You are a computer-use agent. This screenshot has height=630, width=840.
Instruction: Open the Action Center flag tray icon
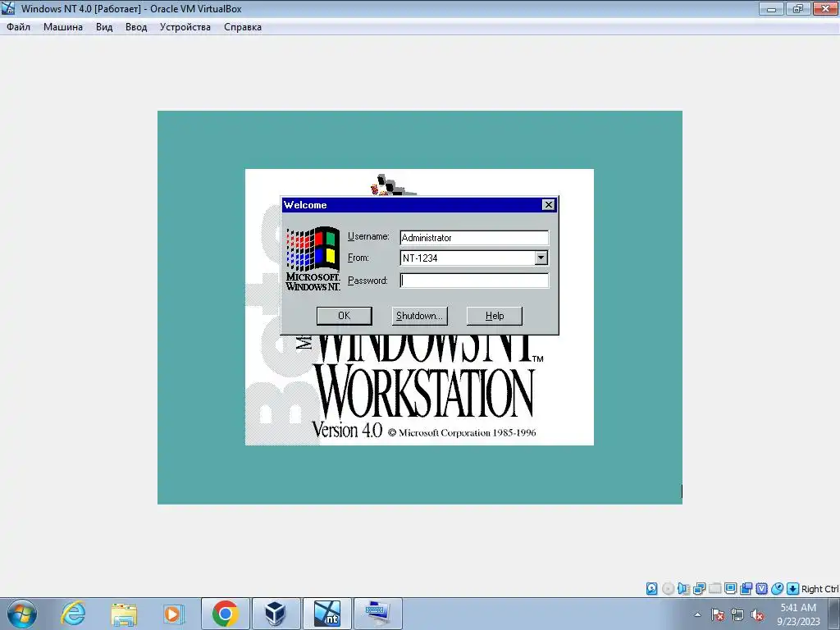[x=718, y=614]
